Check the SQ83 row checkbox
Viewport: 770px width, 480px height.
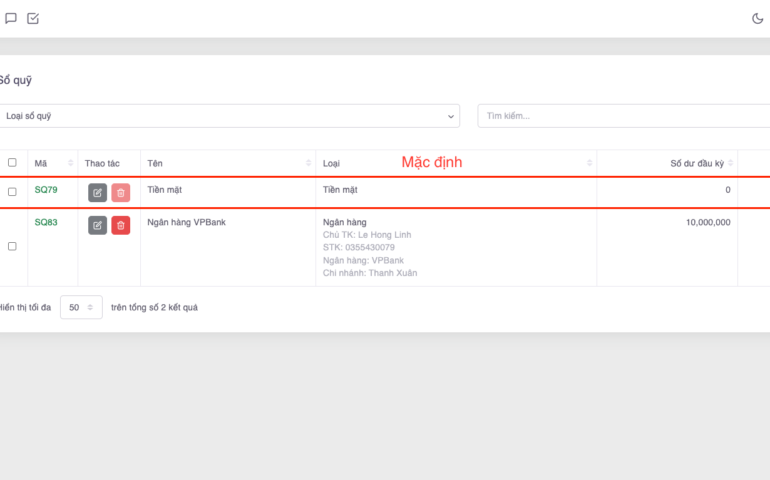pos(12,246)
